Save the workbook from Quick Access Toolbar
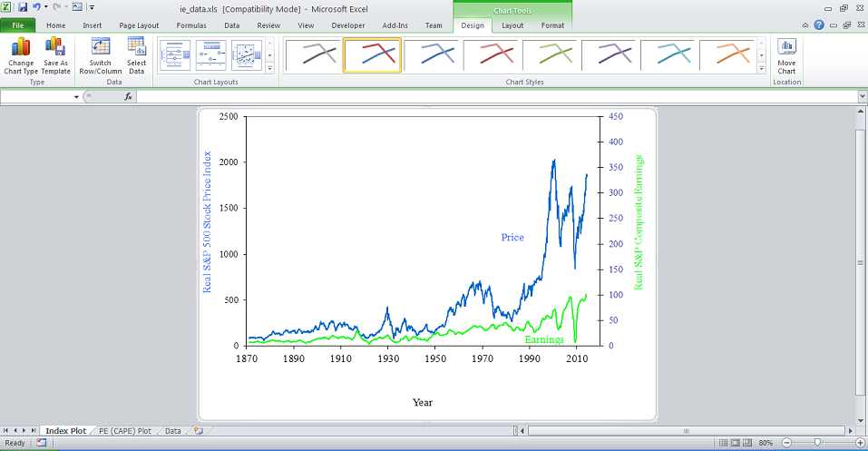The height and width of the screenshot is (451, 868). tap(23, 7)
